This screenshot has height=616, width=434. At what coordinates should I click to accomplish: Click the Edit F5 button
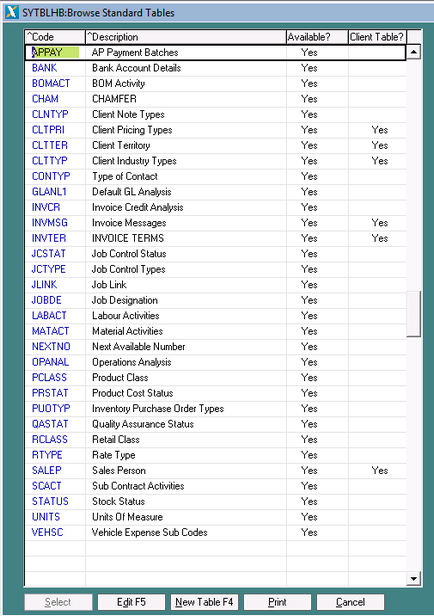tap(131, 602)
